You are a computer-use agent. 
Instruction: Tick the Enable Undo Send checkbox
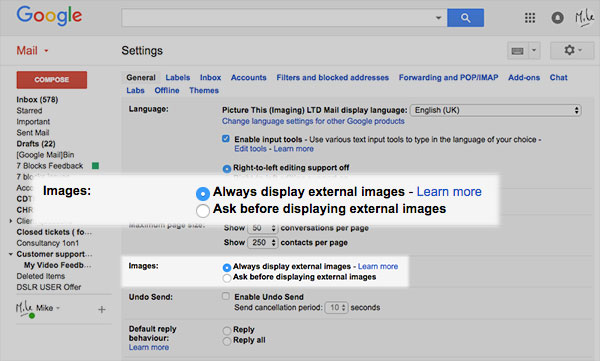coord(226,296)
